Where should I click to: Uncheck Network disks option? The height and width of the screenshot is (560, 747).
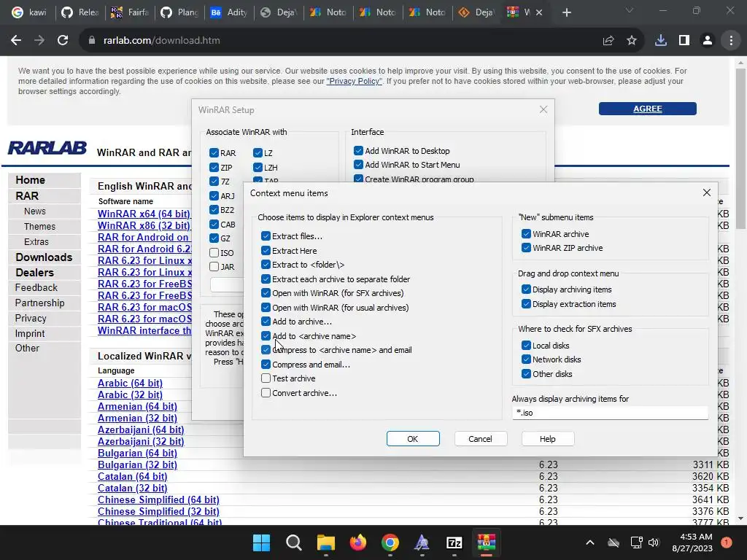click(x=526, y=359)
